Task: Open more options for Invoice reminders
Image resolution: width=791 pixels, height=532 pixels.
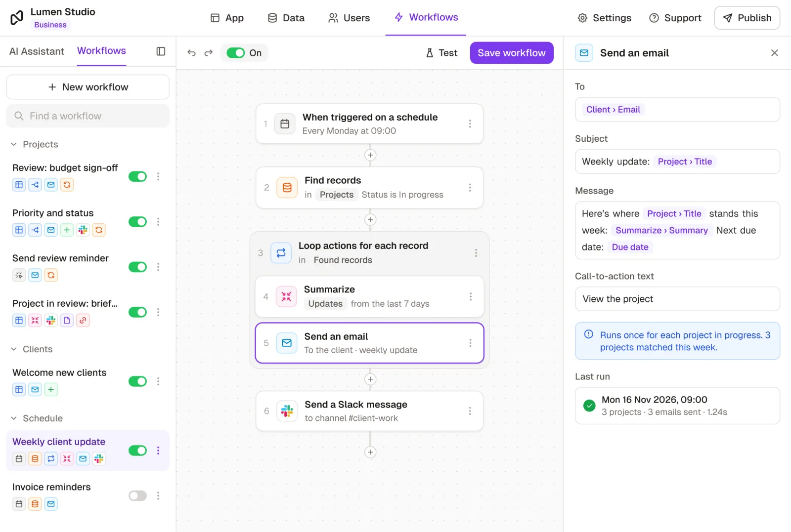Action: [x=158, y=495]
